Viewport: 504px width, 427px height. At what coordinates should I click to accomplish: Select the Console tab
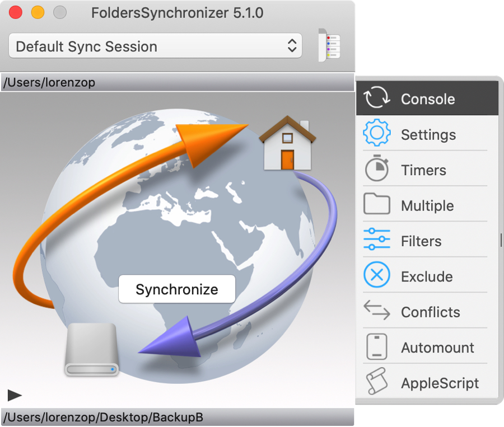(427, 98)
